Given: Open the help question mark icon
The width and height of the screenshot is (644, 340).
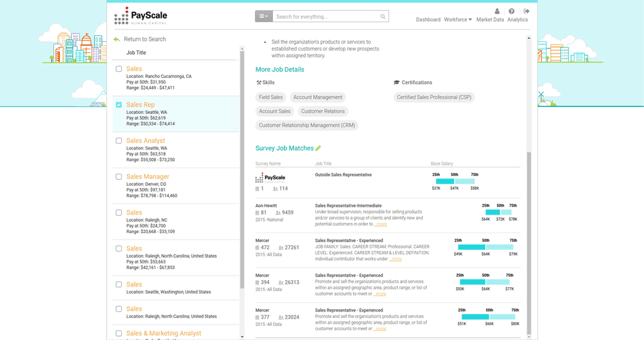Looking at the screenshot, I should [511, 11].
